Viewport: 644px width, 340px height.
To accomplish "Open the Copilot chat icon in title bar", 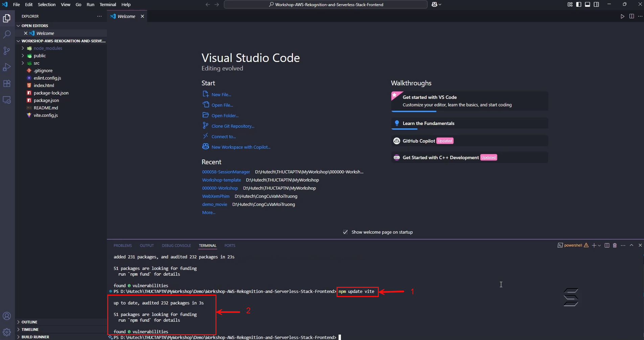I will 435,4.
